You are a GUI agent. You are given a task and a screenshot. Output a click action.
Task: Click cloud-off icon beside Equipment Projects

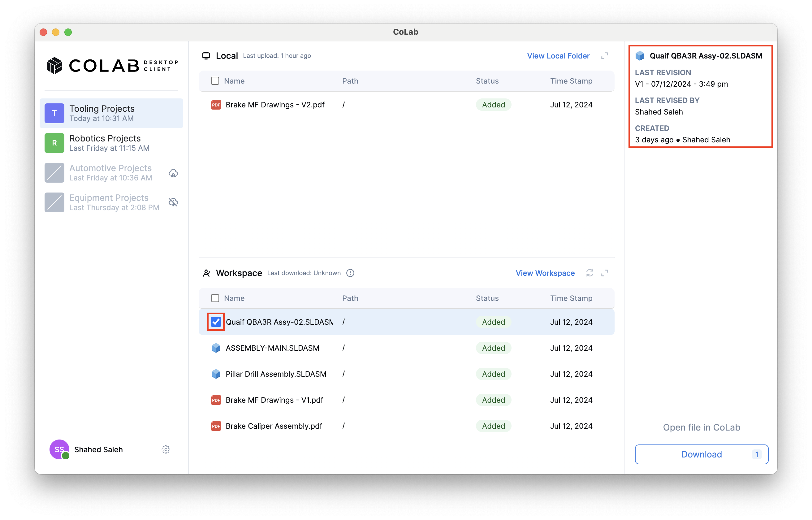pos(173,202)
